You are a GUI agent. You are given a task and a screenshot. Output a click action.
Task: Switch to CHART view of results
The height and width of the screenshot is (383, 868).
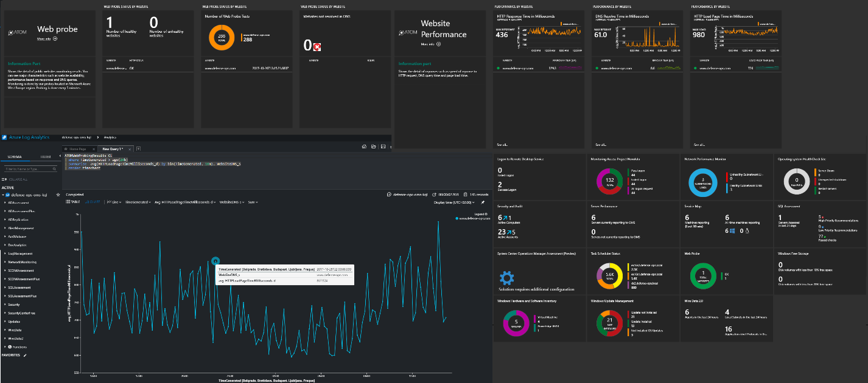point(93,202)
